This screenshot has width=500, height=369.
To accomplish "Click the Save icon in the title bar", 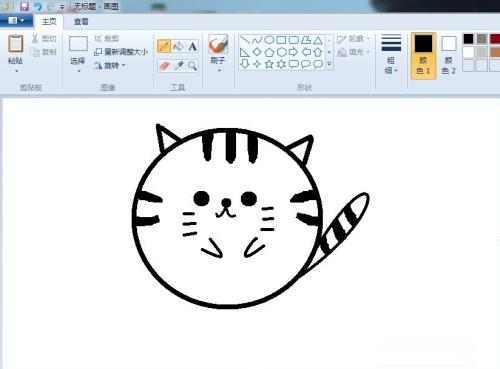I will (24, 6).
